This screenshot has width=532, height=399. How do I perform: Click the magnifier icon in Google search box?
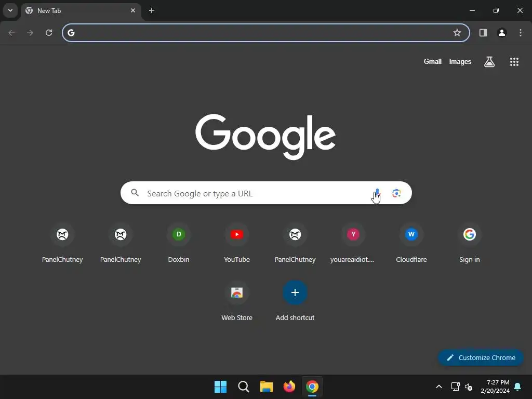[x=135, y=193]
